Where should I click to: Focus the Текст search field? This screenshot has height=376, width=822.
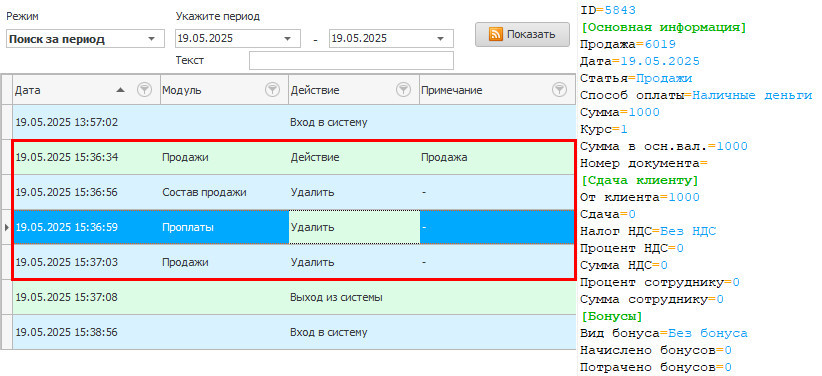(351, 60)
